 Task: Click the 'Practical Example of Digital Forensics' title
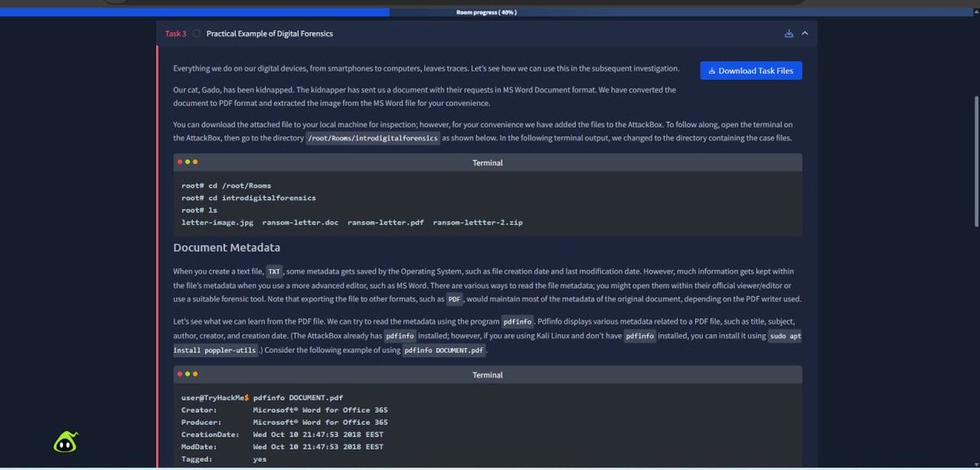tap(269, 34)
